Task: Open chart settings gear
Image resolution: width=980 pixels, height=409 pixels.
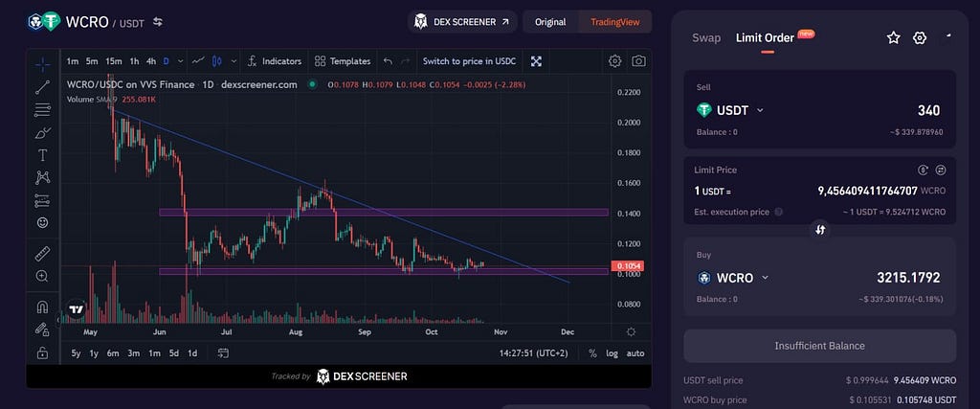Action: pos(615,60)
